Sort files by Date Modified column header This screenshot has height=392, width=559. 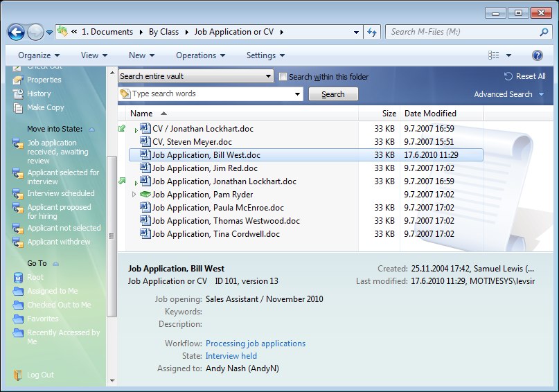click(430, 114)
